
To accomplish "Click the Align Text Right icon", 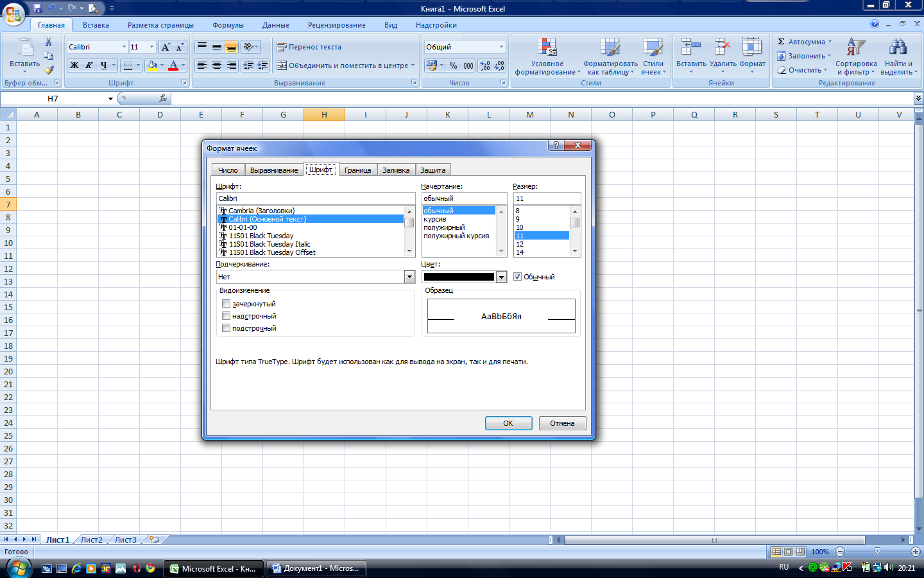I will click(x=232, y=66).
